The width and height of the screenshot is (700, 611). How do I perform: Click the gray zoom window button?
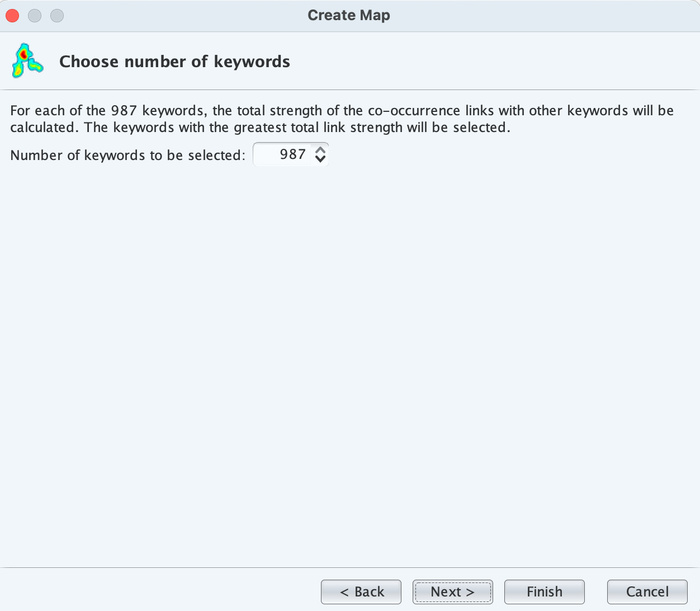57,16
